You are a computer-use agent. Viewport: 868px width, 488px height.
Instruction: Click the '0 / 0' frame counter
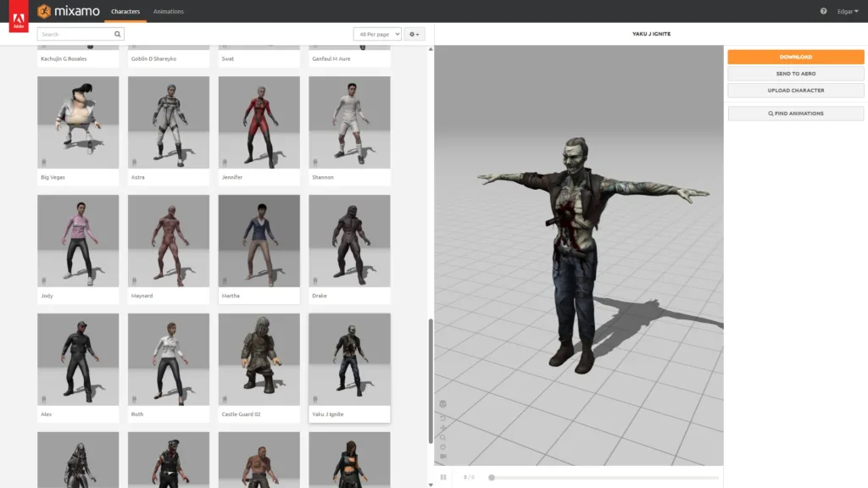(x=469, y=477)
